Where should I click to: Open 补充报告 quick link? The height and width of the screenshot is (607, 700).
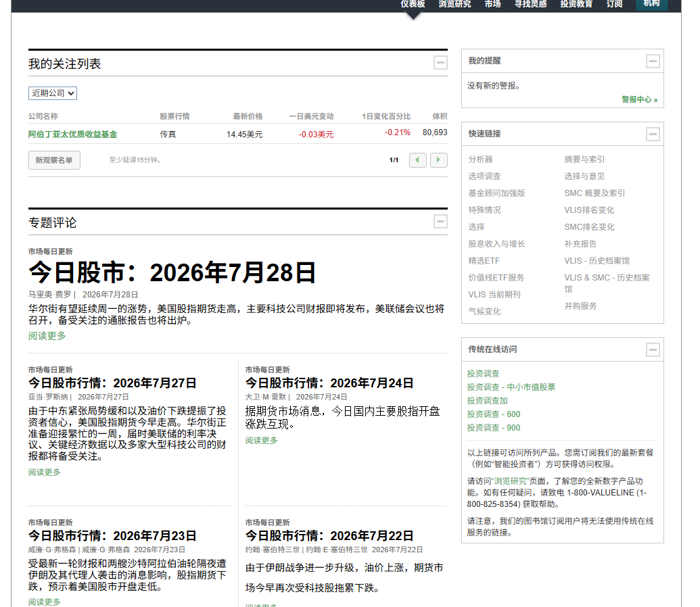580,244
